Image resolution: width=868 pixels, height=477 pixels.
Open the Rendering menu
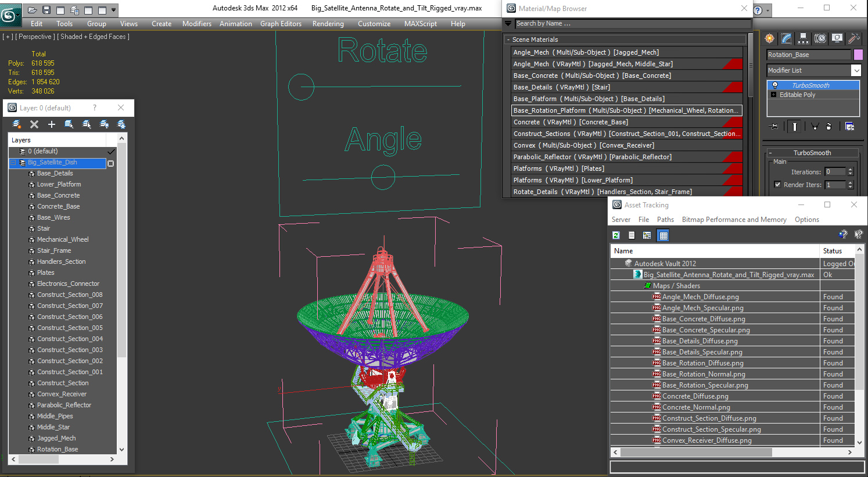click(328, 24)
